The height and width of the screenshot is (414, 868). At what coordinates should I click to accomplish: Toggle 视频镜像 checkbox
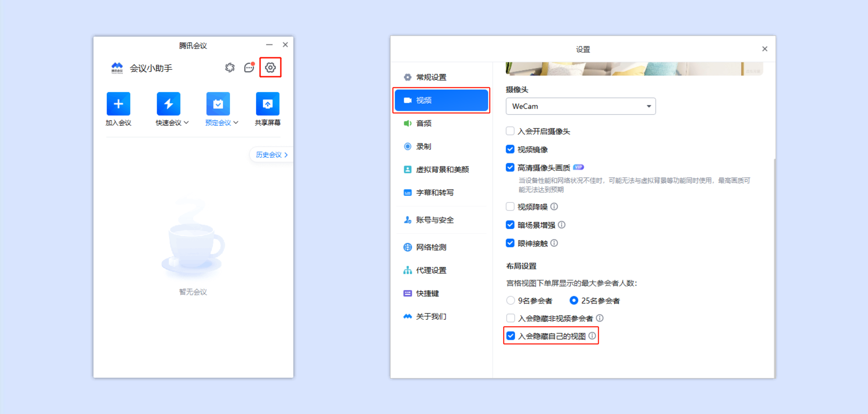[510, 149]
